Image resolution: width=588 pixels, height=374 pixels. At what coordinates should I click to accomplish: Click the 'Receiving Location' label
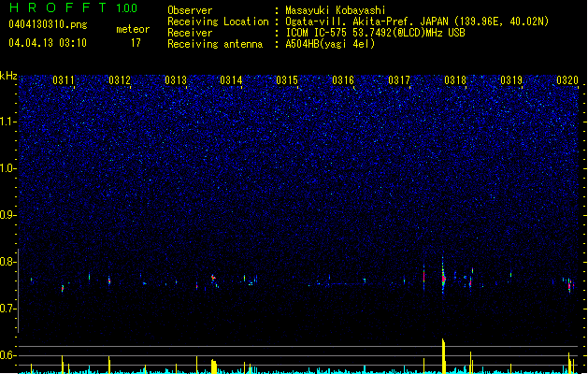[218, 22]
